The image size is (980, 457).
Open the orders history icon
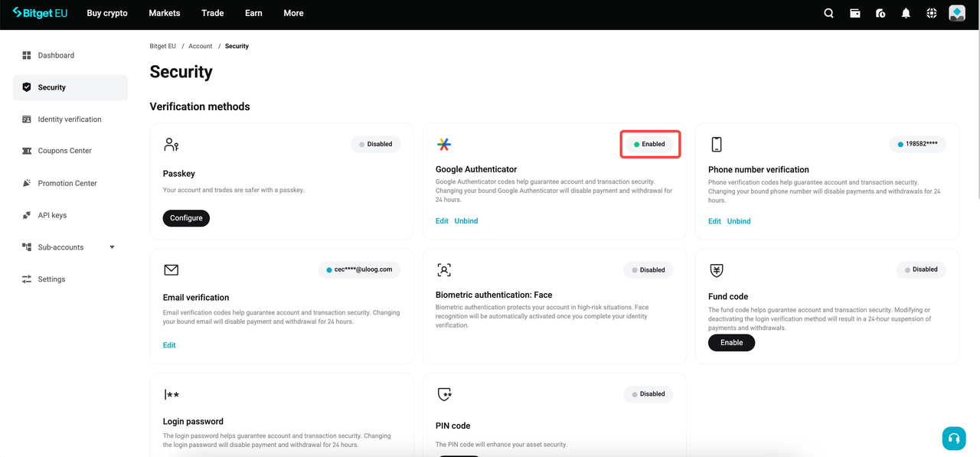coord(880,13)
